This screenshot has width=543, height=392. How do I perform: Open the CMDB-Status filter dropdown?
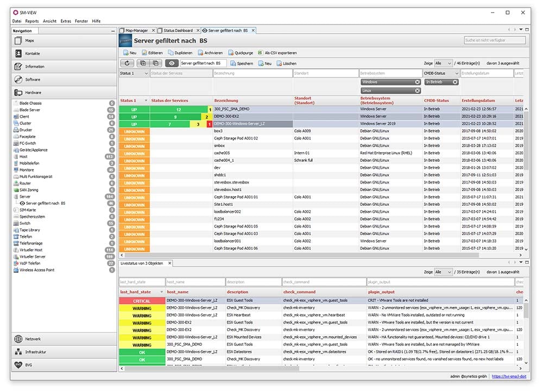[457, 73]
